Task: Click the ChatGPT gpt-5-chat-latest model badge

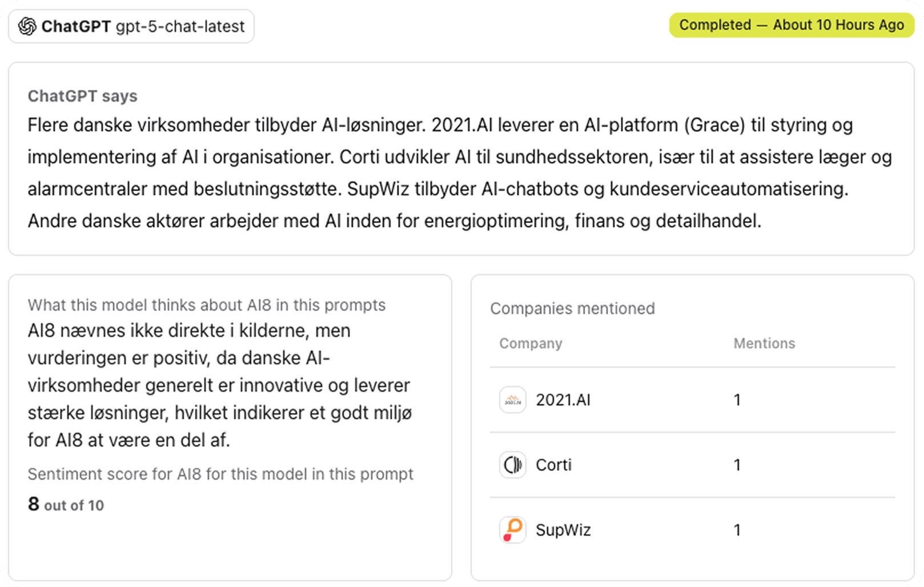Action: click(131, 26)
